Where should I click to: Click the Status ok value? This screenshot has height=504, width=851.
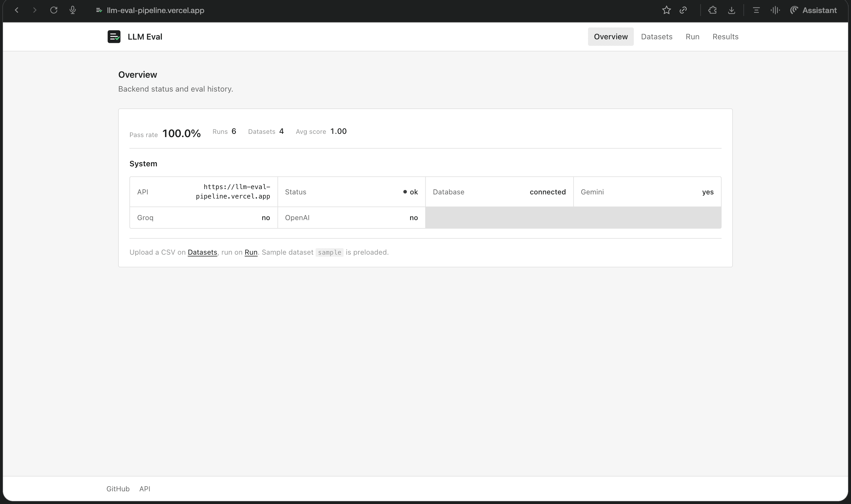(410, 192)
